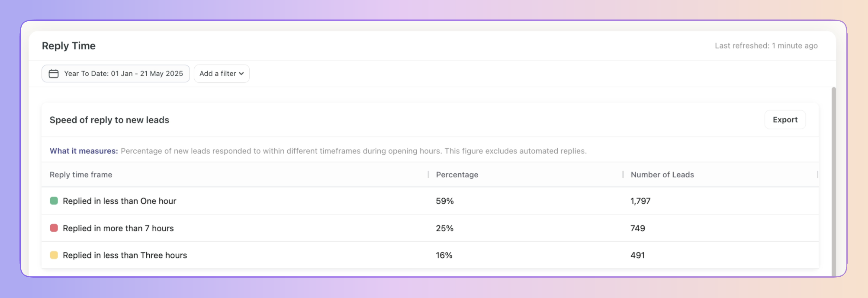Click the Last refreshed timestamp text
This screenshot has height=298, width=868.
pos(766,45)
